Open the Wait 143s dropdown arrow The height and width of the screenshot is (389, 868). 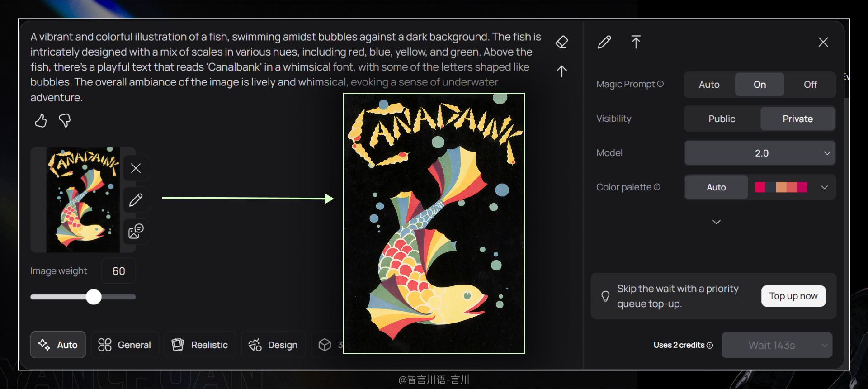click(x=825, y=345)
